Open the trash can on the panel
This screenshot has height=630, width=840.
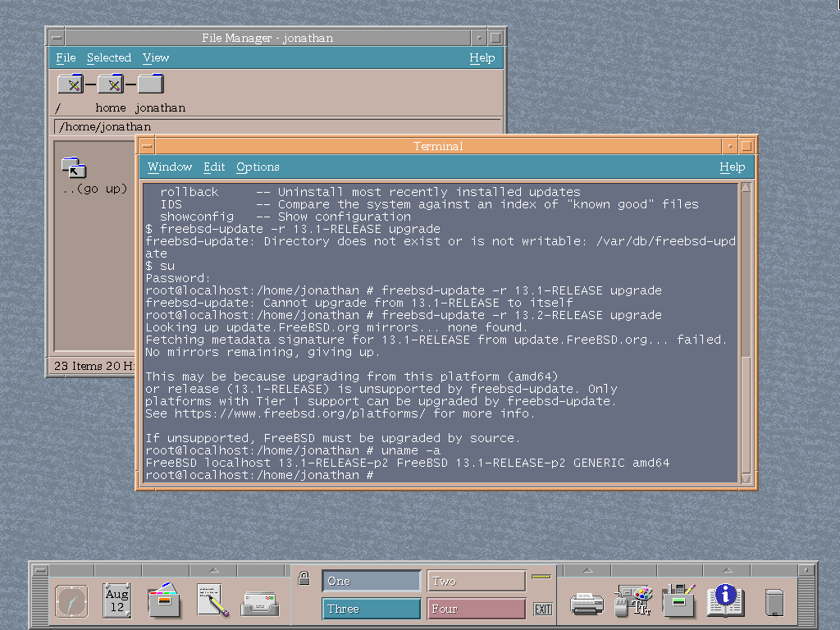coord(774,602)
